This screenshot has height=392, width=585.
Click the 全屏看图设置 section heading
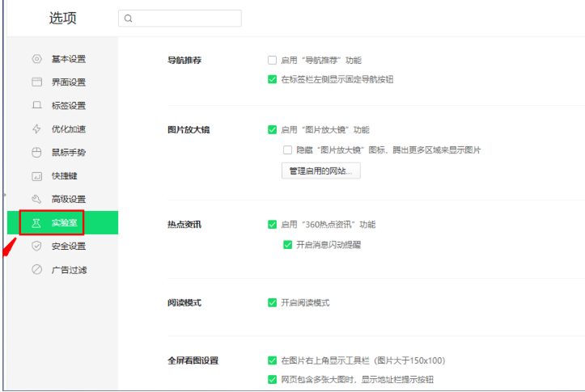193,360
